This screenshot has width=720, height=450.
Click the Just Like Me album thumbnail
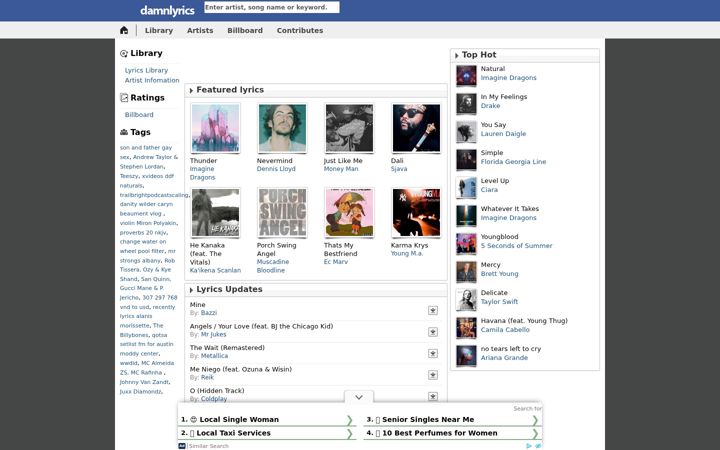tap(349, 128)
